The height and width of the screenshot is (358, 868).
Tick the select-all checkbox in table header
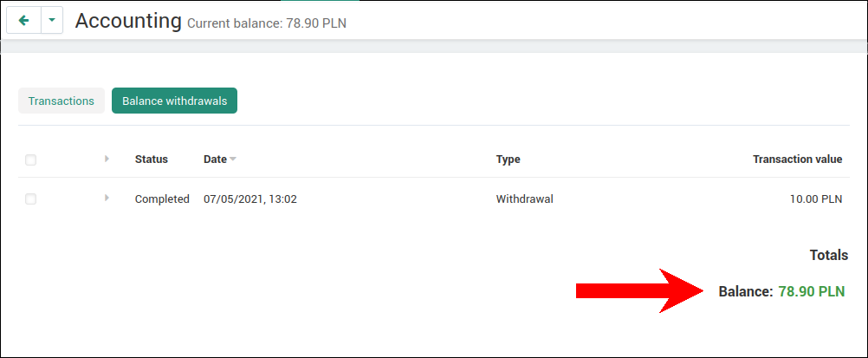31,159
